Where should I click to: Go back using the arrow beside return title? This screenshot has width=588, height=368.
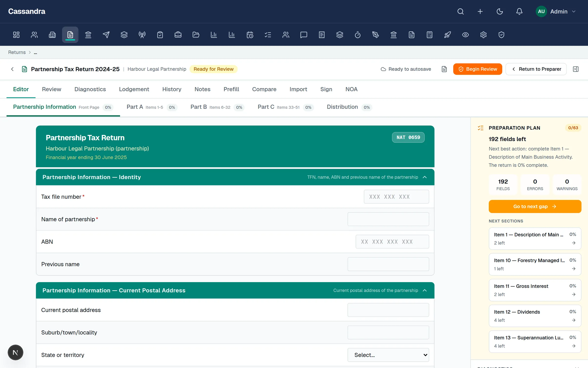pyautogui.click(x=12, y=69)
